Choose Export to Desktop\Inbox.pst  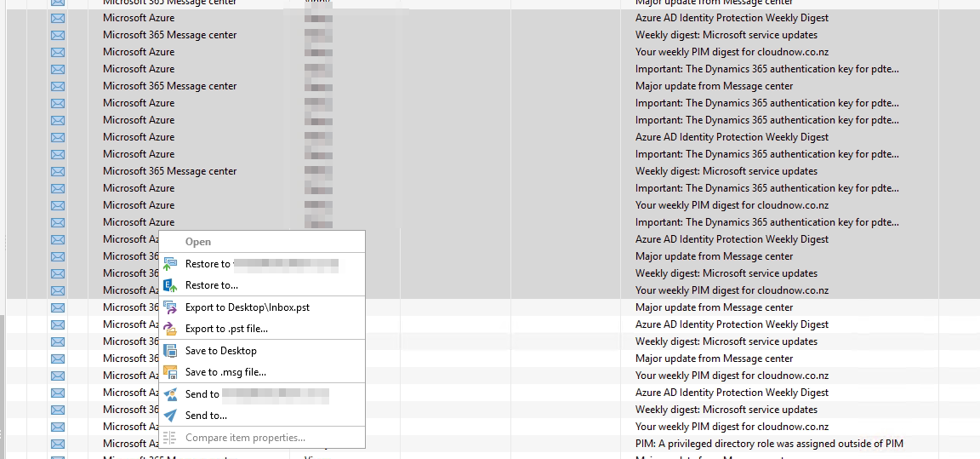pyautogui.click(x=262, y=307)
